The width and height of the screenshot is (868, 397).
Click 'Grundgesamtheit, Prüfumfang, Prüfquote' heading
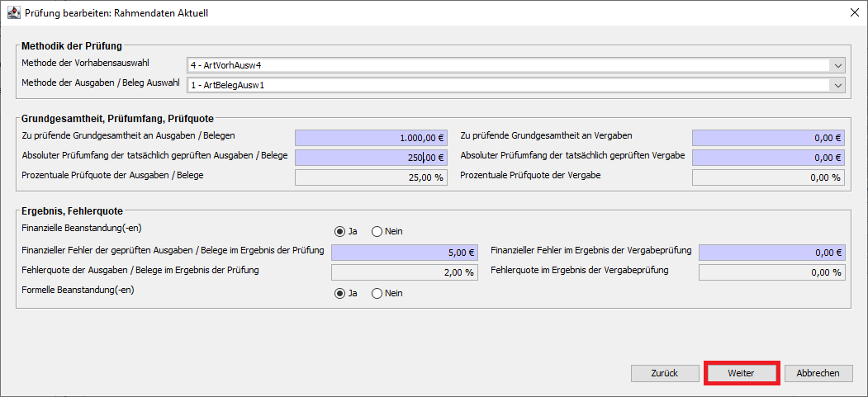(117, 118)
